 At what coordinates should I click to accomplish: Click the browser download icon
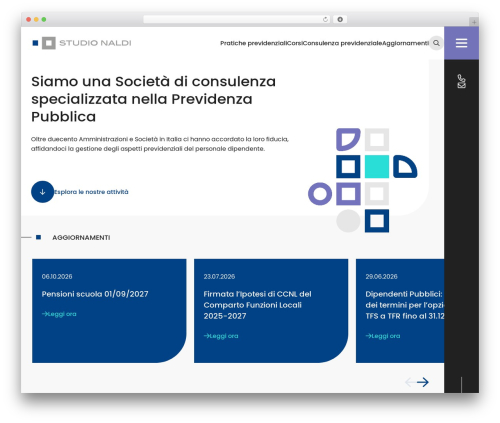pyautogui.click(x=340, y=19)
